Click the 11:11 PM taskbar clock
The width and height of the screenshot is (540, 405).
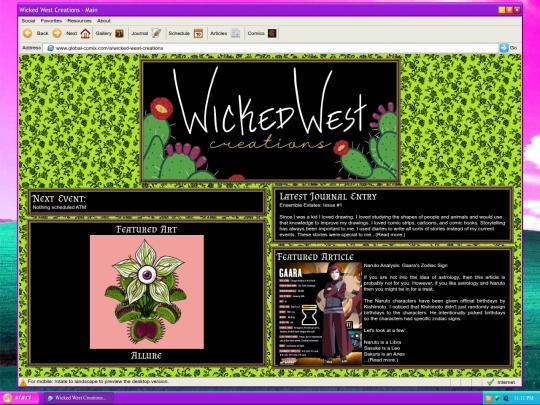(523, 398)
